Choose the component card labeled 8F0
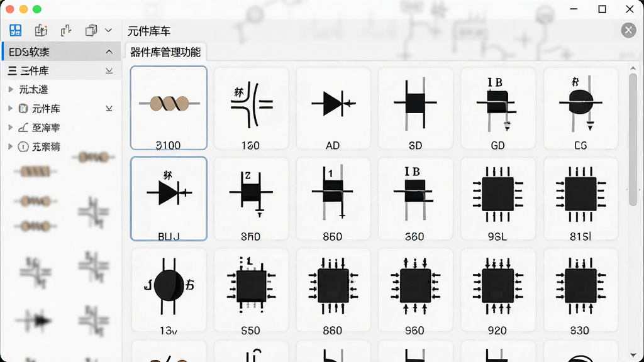The height and width of the screenshot is (362, 644). click(x=251, y=199)
